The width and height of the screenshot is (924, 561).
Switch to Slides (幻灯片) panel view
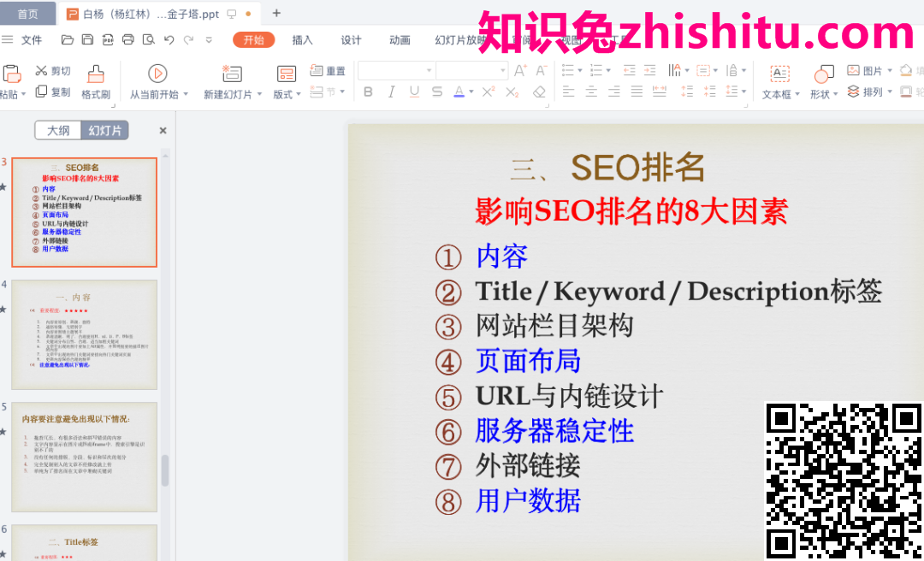click(x=104, y=131)
